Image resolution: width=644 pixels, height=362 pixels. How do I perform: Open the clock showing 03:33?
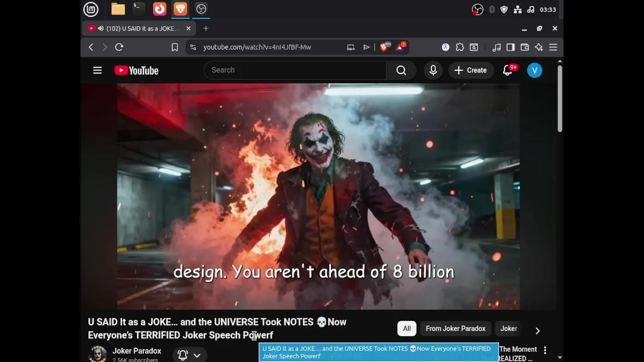(x=547, y=10)
